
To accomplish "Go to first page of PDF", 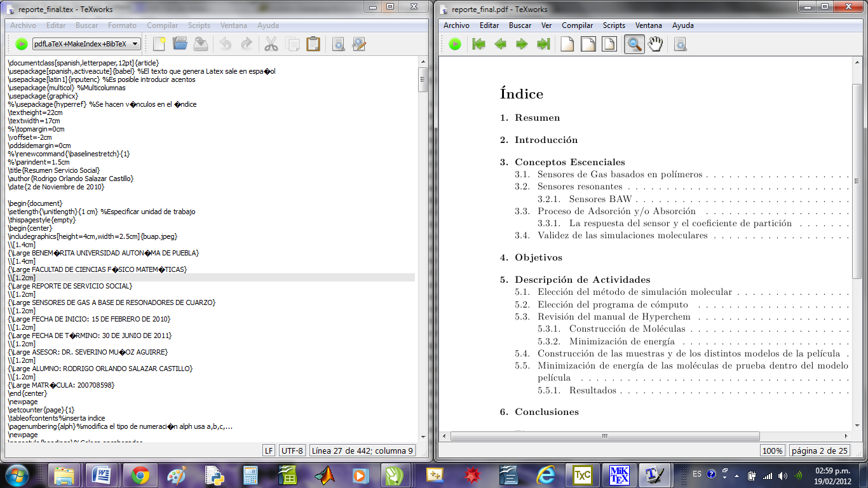I will [478, 44].
